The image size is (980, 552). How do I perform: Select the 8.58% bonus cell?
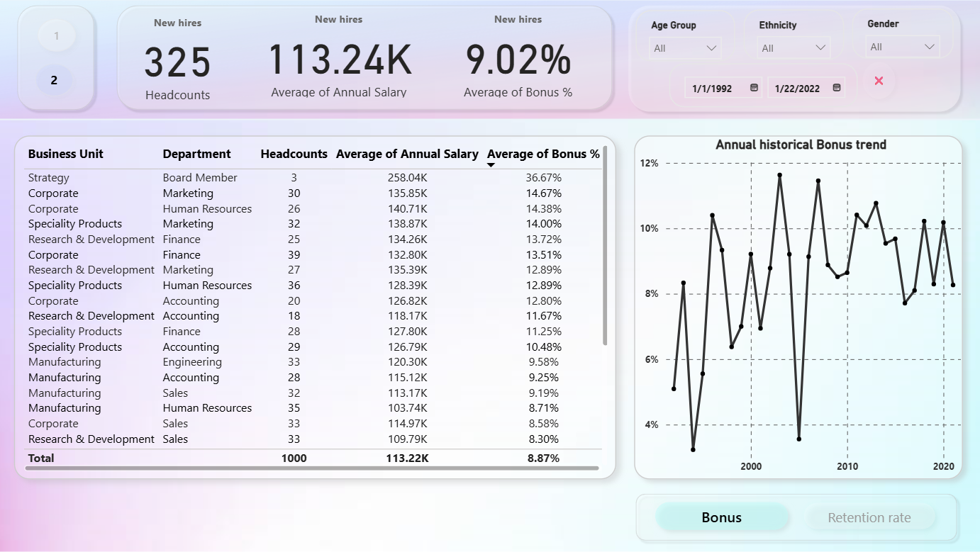(544, 424)
